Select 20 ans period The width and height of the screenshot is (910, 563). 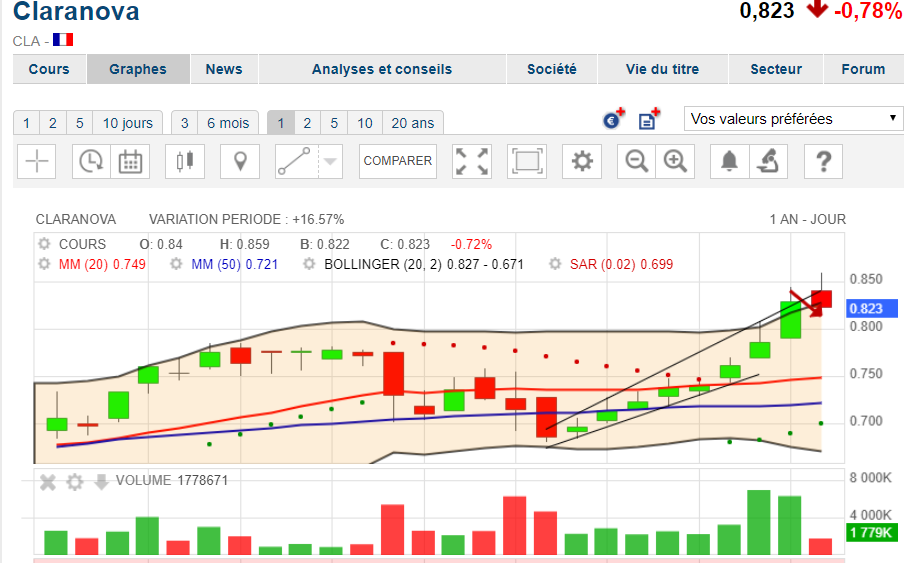tap(413, 123)
